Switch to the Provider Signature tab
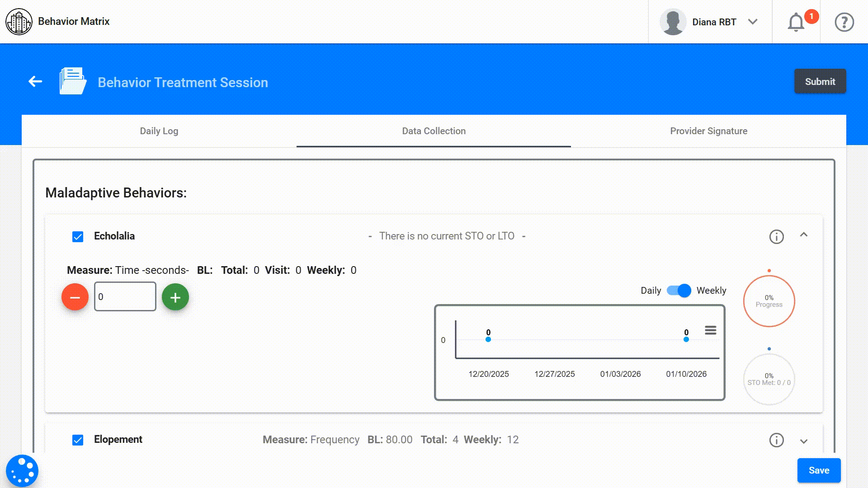 click(x=708, y=131)
